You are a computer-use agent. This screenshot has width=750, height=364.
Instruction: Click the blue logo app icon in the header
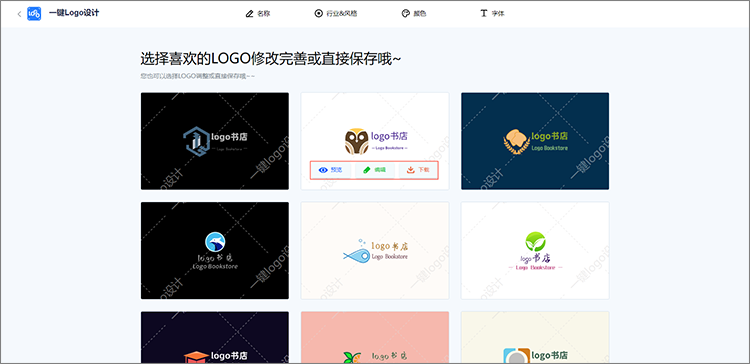tap(34, 13)
